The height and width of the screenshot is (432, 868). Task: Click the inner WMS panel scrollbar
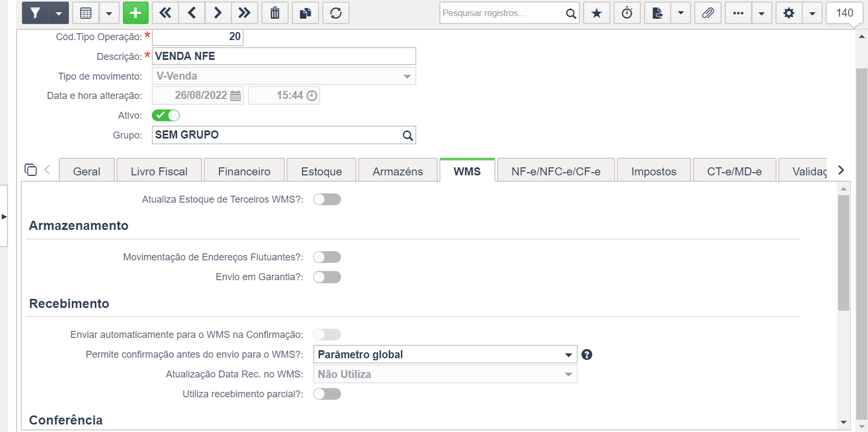(x=843, y=253)
